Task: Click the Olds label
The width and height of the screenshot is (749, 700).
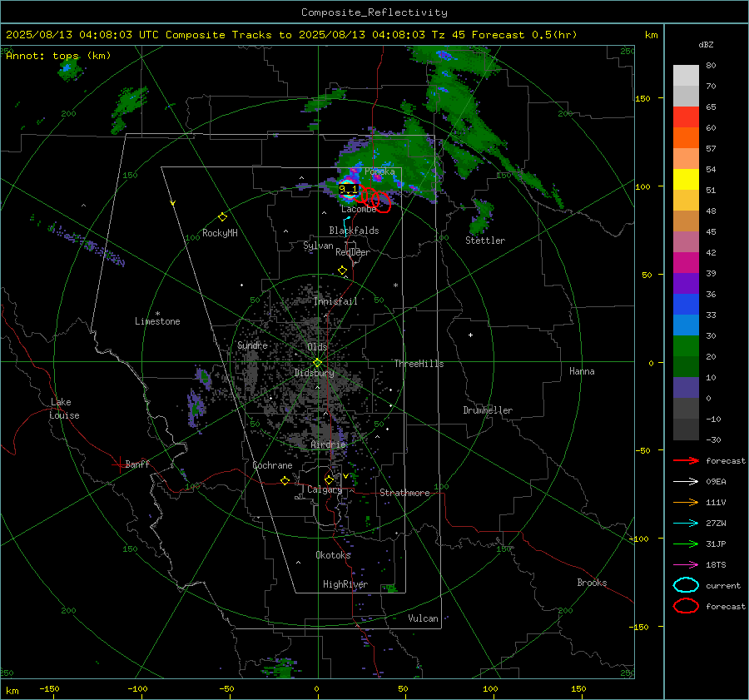Action: 317,347
